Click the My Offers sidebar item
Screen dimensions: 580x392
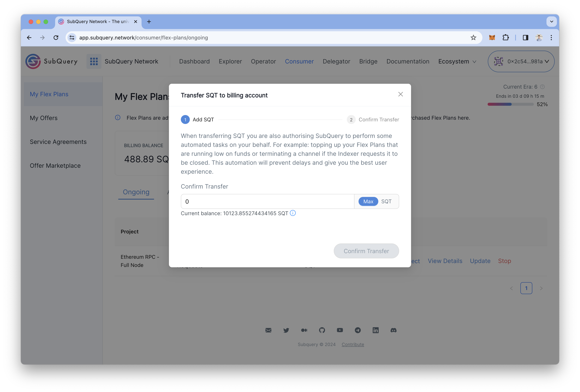[44, 118]
